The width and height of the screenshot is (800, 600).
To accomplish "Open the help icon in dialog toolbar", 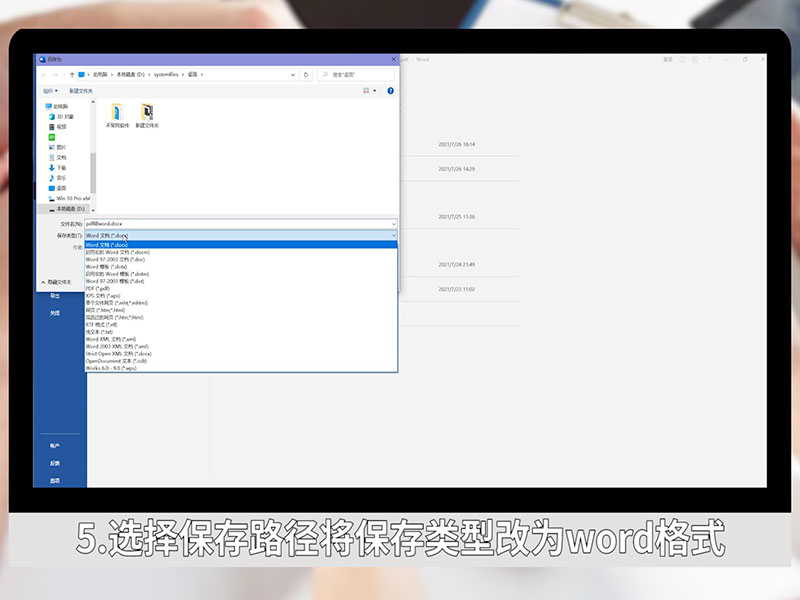I will (390, 91).
